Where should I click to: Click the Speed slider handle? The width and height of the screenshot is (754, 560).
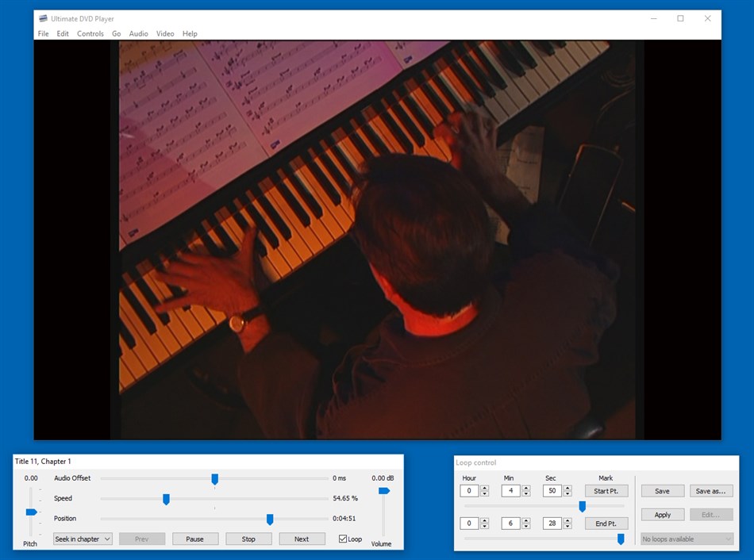[166, 499]
